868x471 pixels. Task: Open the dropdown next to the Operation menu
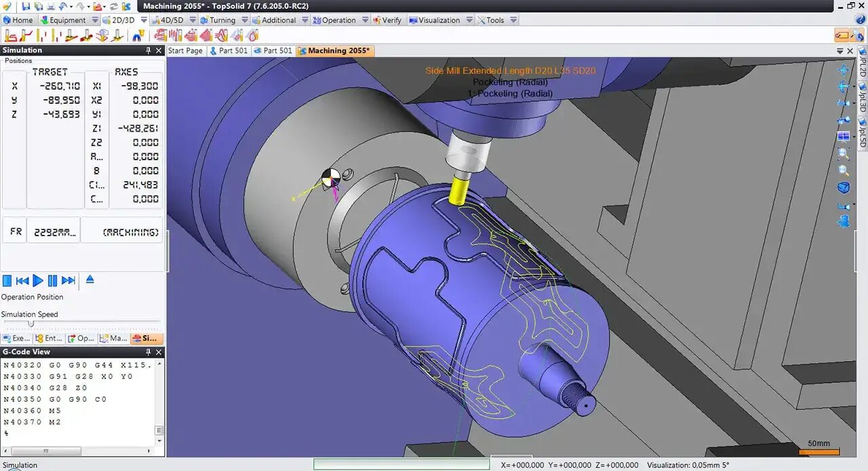[365, 20]
